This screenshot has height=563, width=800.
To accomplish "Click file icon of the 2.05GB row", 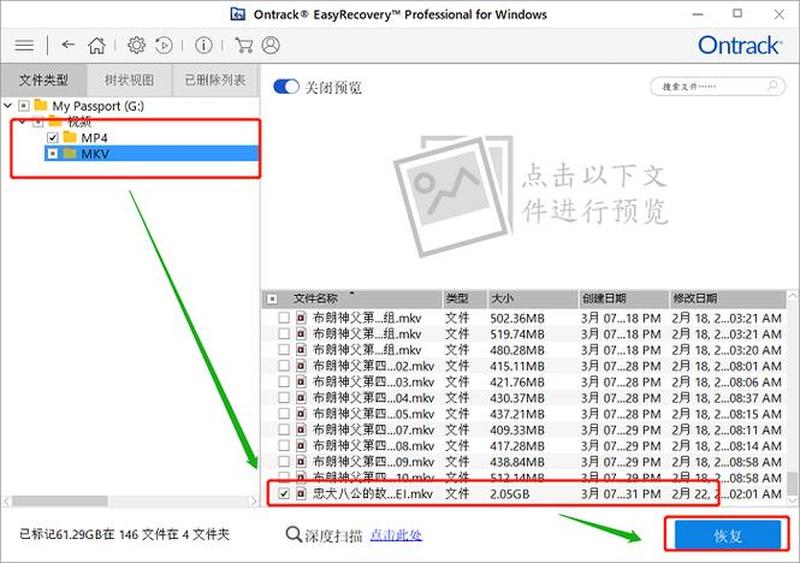I will click(301, 494).
